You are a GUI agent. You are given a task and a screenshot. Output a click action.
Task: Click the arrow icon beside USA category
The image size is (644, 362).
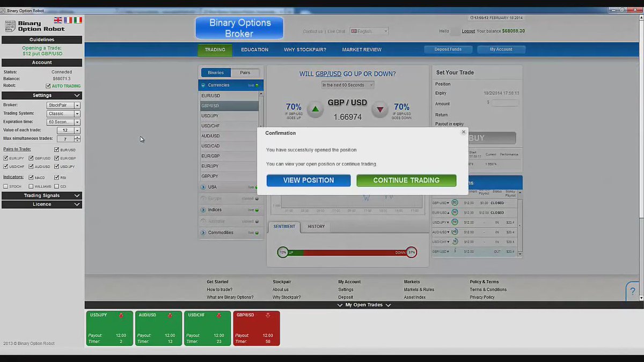203,187
